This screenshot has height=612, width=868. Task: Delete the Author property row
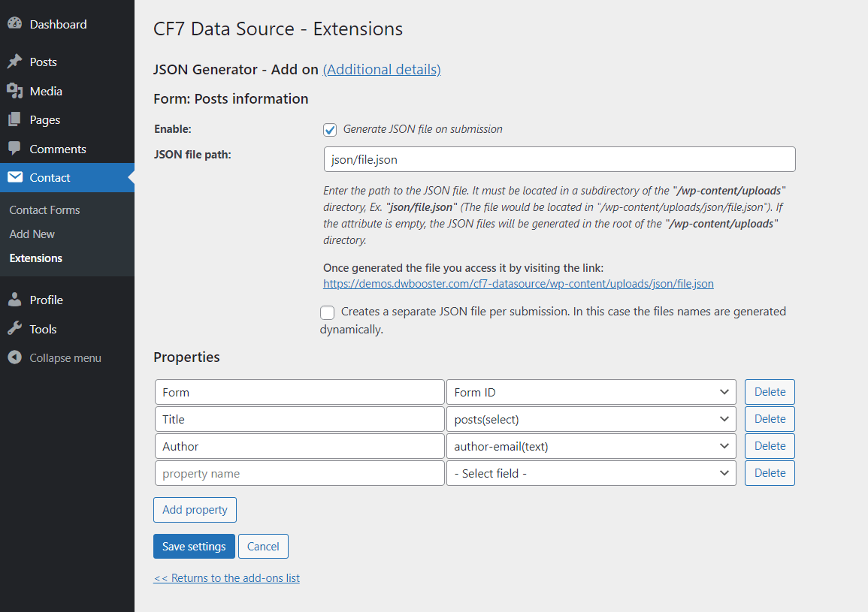coord(770,446)
